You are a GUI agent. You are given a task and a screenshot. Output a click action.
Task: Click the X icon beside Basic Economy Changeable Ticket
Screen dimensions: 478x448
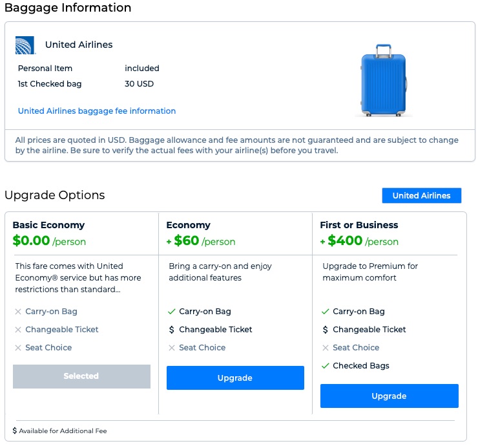(x=18, y=330)
